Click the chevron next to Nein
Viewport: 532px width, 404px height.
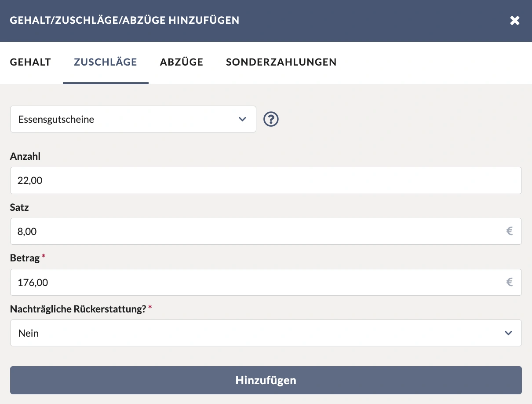508,333
